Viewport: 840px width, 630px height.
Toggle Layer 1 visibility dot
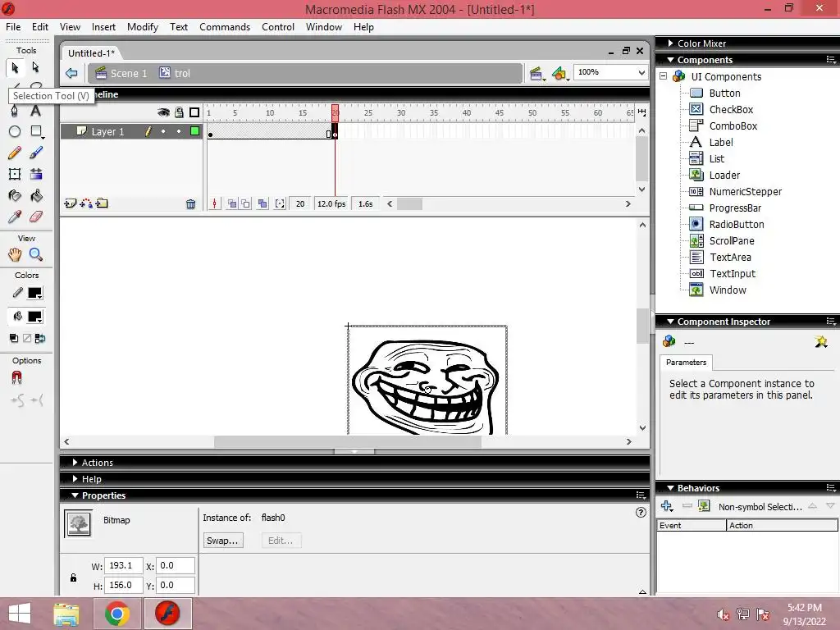[163, 131]
